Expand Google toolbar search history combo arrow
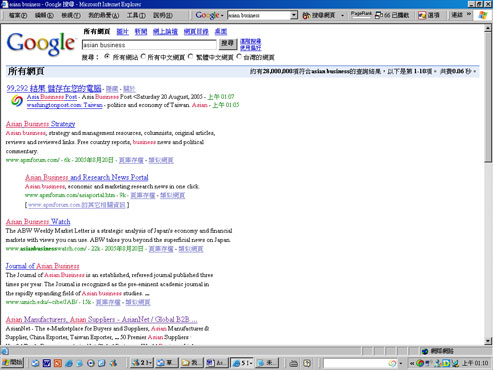Screen dimensions: 493x370 point(294,15)
